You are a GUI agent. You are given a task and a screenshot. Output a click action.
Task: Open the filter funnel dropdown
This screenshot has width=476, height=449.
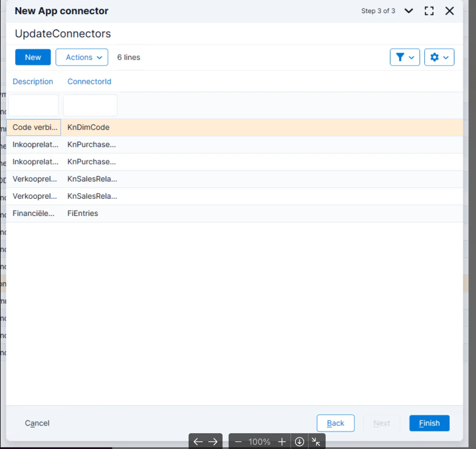pos(405,57)
